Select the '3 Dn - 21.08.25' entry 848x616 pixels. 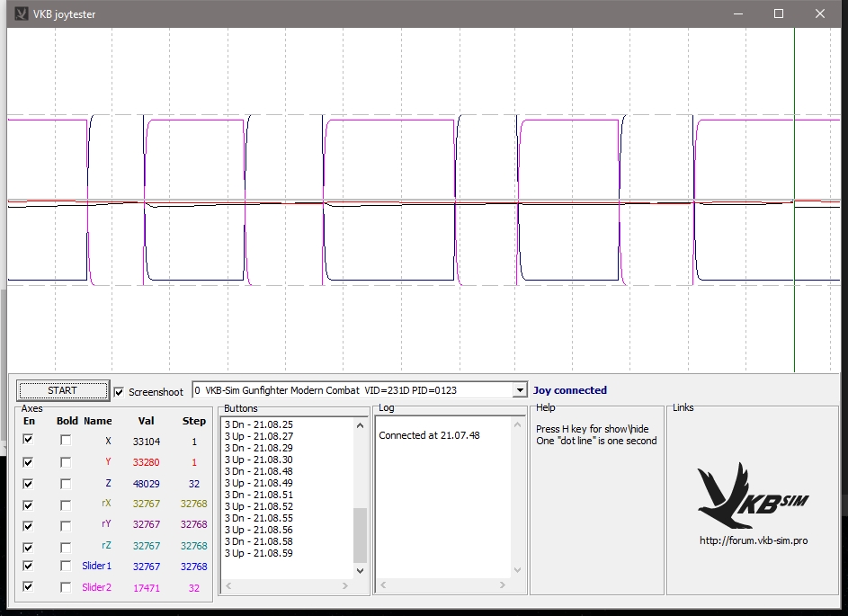click(259, 424)
